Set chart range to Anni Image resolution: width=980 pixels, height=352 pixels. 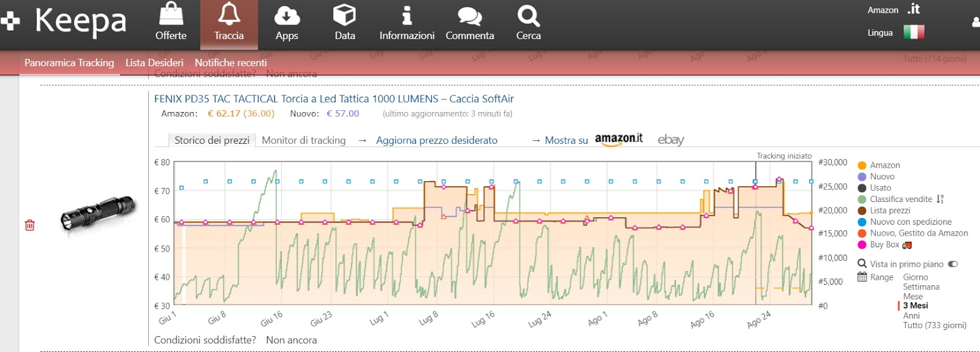coord(911,316)
